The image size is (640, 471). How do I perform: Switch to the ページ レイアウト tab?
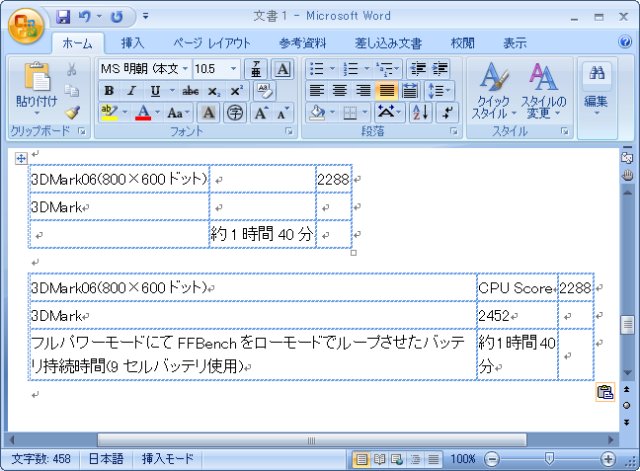(212, 43)
